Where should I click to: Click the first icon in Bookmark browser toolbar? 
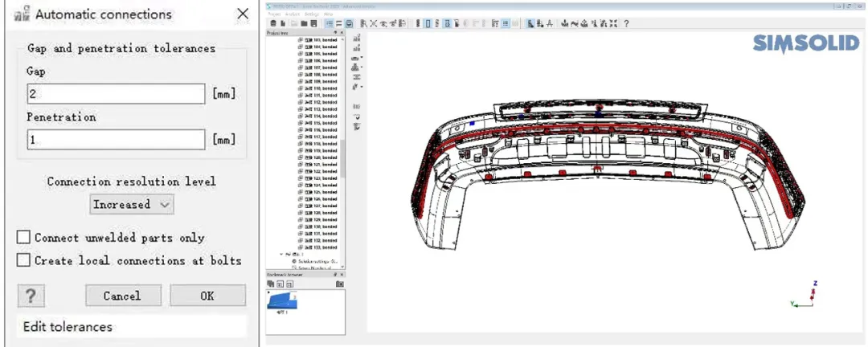(x=271, y=284)
